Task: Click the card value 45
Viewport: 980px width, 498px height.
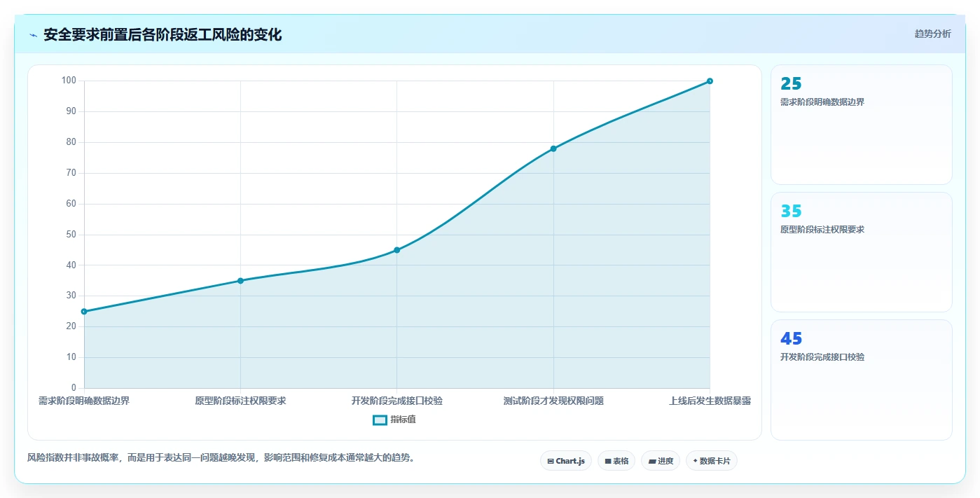Action: [x=791, y=339]
